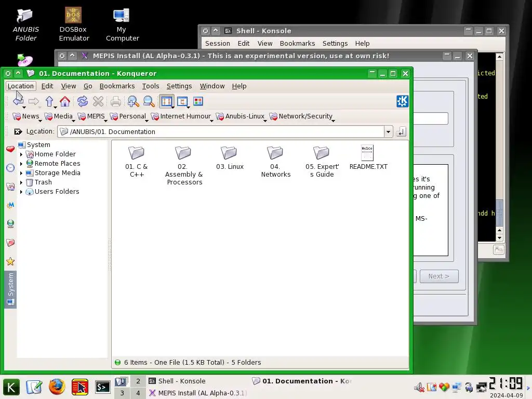Zoom in with the magnifier plus icon
Screen dimensions: 532x399
(133, 101)
